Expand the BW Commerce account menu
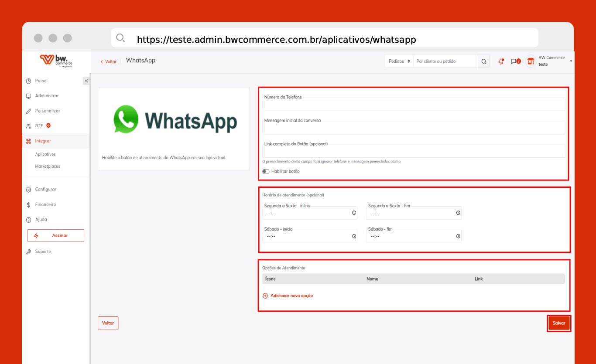Viewport: 596px width, 364px height. coord(571,61)
